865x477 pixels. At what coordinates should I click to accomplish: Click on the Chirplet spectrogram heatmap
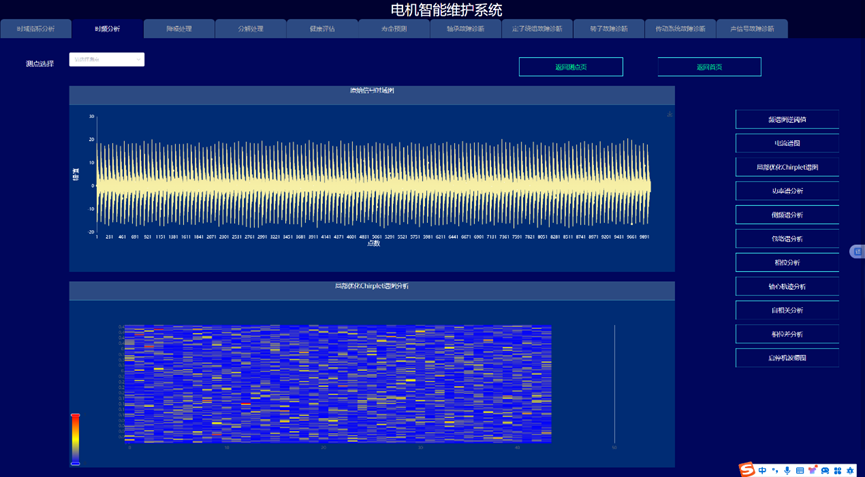[337, 384]
